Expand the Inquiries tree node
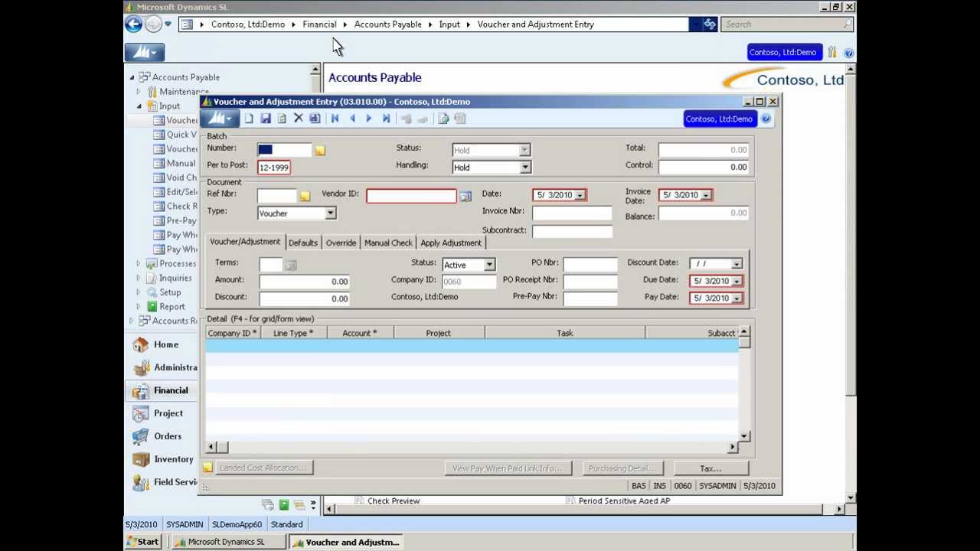The height and width of the screenshot is (551, 980). 139,279
